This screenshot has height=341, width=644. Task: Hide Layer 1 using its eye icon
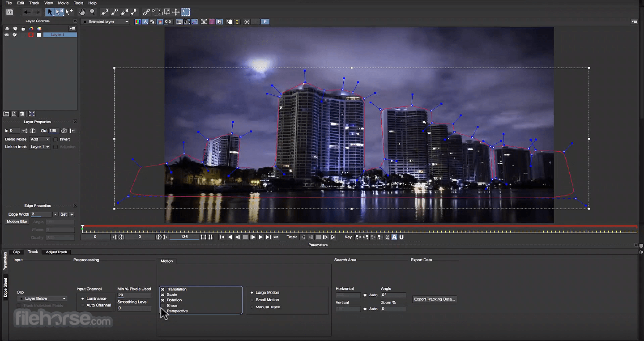[7, 35]
